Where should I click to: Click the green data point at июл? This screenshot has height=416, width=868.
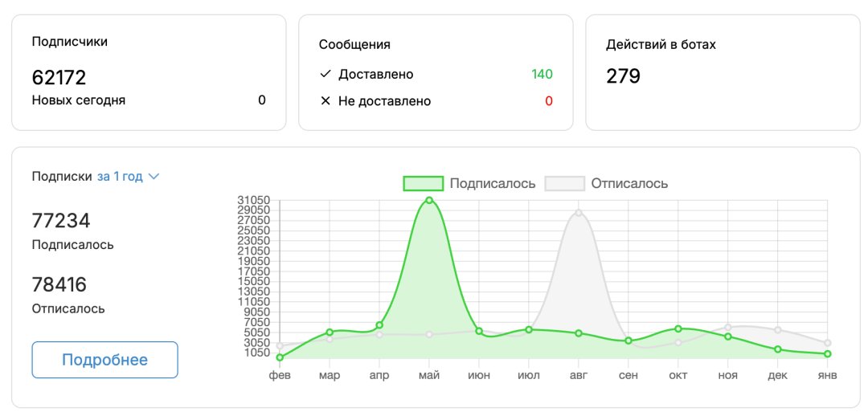tap(529, 329)
